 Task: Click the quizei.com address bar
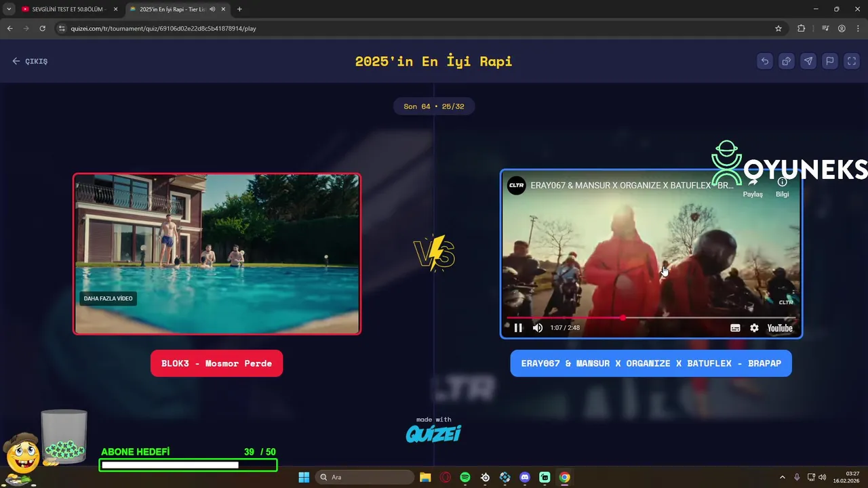[x=420, y=28]
